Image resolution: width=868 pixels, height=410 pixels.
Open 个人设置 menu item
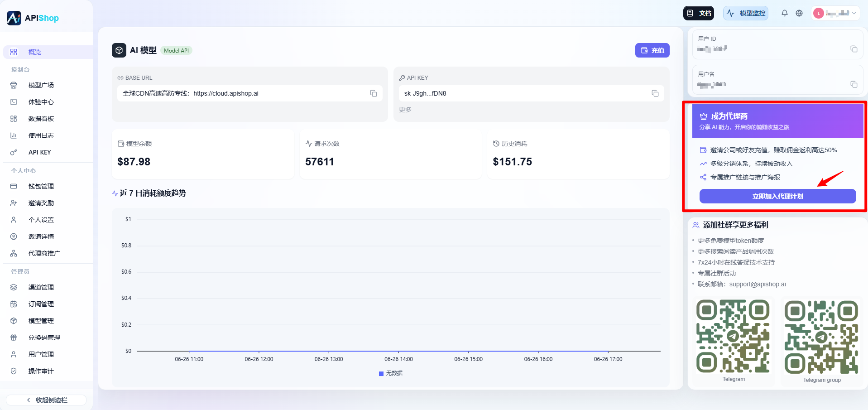point(48,220)
